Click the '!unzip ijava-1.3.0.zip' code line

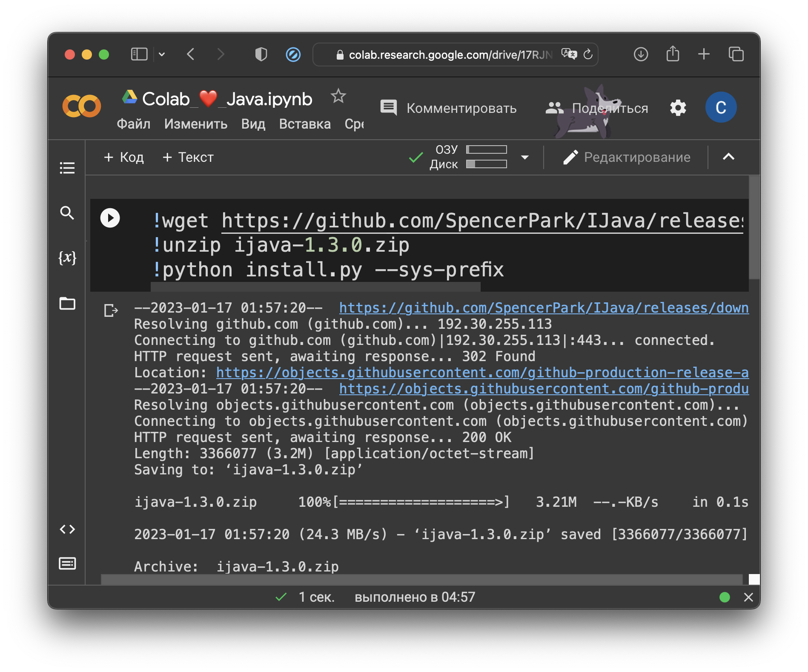tap(281, 245)
